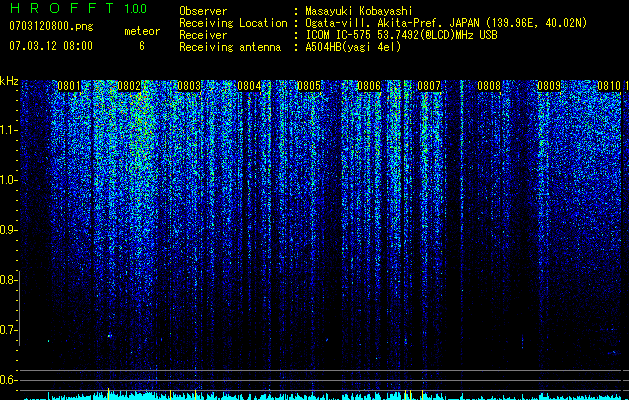This screenshot has width=629, height=400.
Task: Select observer name Masayuki Kobayashi
Action: [359, 11]
